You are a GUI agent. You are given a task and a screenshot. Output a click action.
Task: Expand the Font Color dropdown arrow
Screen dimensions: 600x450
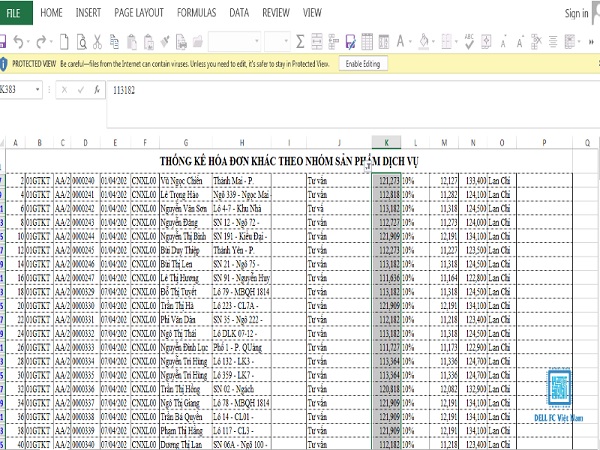[x=410, y=41]
